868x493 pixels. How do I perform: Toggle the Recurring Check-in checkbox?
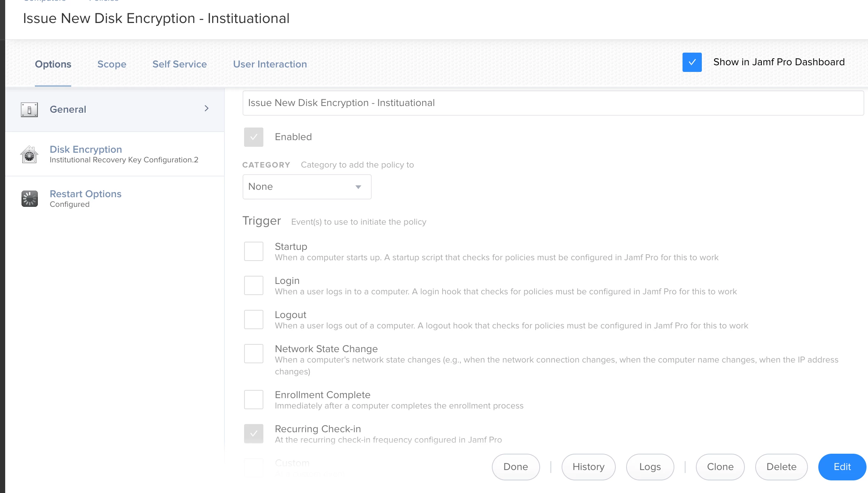254,434
